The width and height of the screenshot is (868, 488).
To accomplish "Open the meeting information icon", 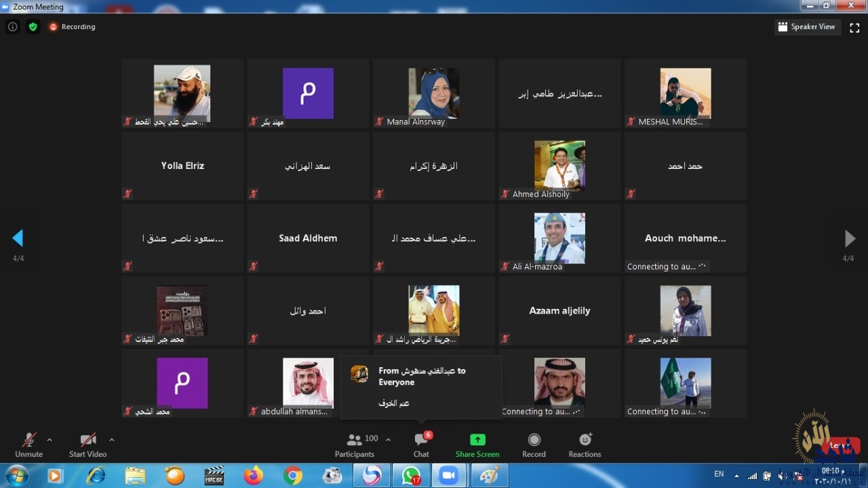I will tap(12, 26).
